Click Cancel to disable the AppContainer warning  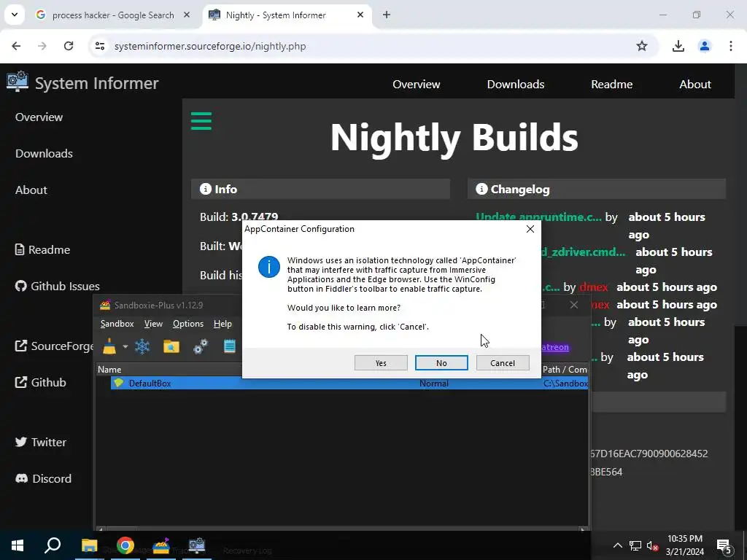point(503,363)
